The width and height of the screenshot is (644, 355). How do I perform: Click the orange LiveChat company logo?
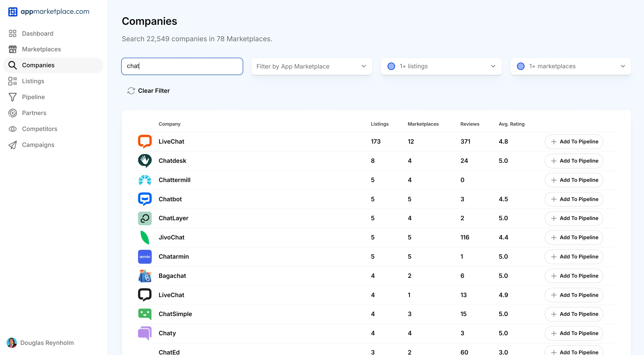pyautogui.click(x=145, y=142)
